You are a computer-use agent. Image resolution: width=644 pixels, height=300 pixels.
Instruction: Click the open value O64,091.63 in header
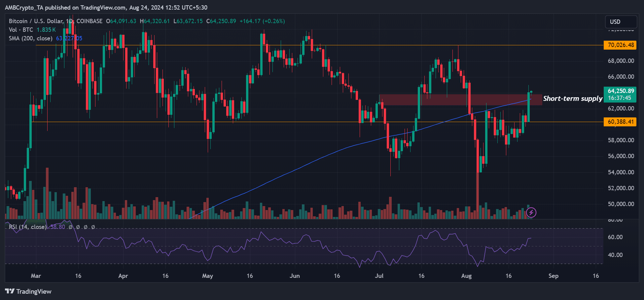point(121,21)
